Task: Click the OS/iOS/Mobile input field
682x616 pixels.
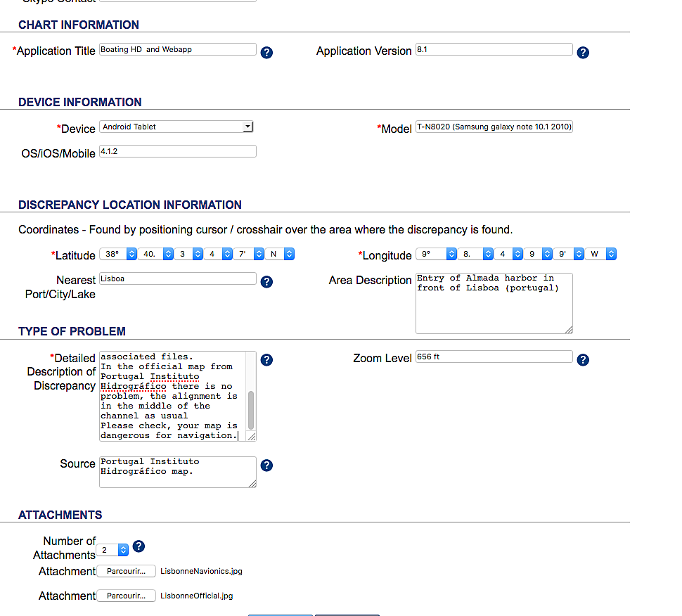Action: (178, 151)
